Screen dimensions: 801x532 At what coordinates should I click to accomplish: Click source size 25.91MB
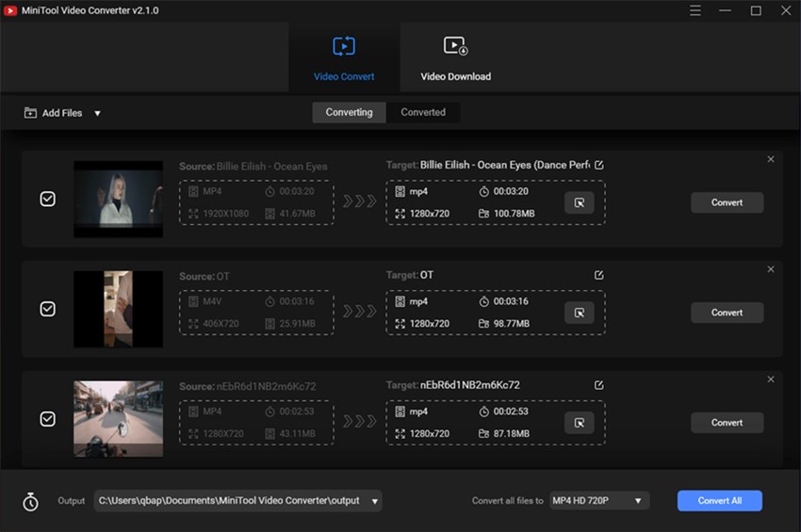pyautogui.click(x=297, y=324)
